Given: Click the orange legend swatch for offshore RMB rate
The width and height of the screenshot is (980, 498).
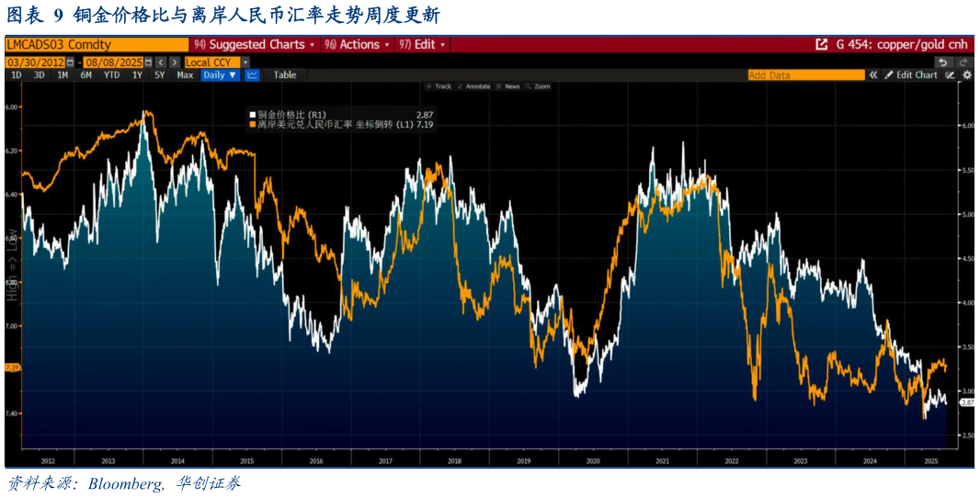Looking at the screenshot, I should pyautogui.click(x=252, y=124).
